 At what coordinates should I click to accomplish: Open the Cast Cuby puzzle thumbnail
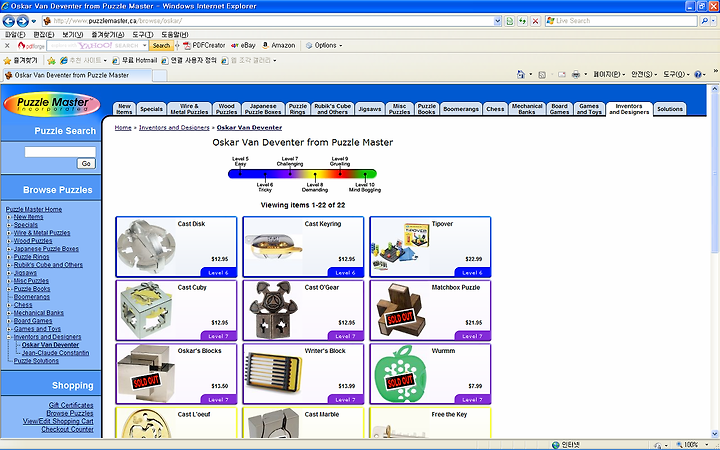[x=146, y=310]
